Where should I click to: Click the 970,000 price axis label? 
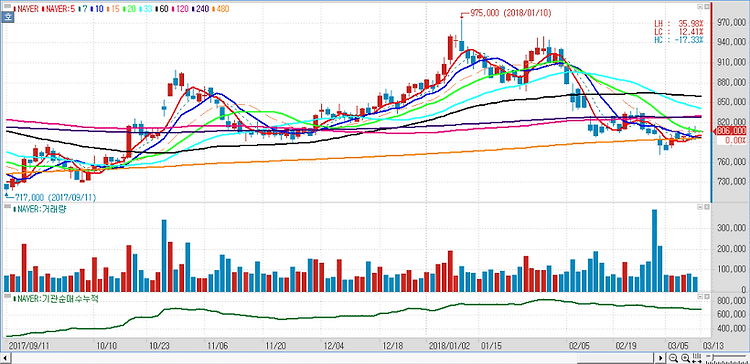[732, 22]
